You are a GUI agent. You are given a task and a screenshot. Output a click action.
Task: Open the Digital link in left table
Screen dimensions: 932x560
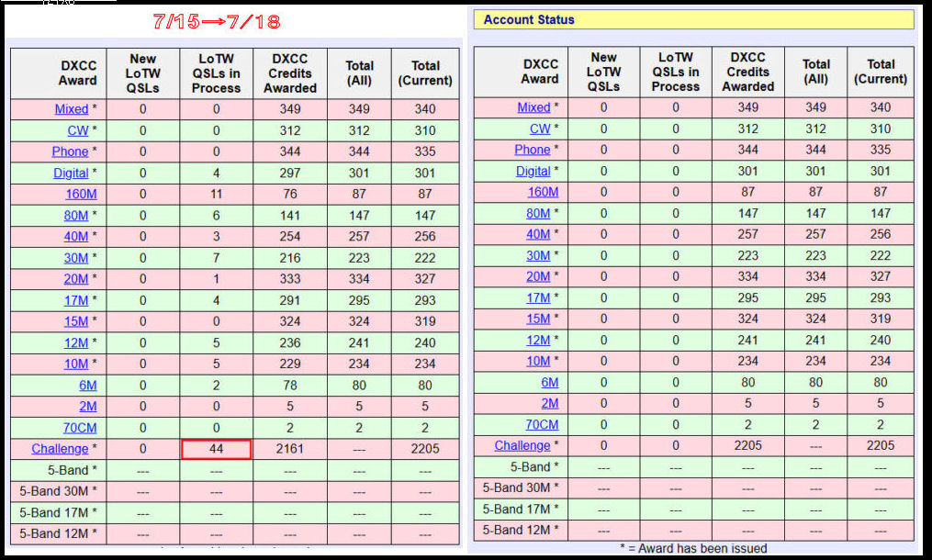(x=71, y=173)
